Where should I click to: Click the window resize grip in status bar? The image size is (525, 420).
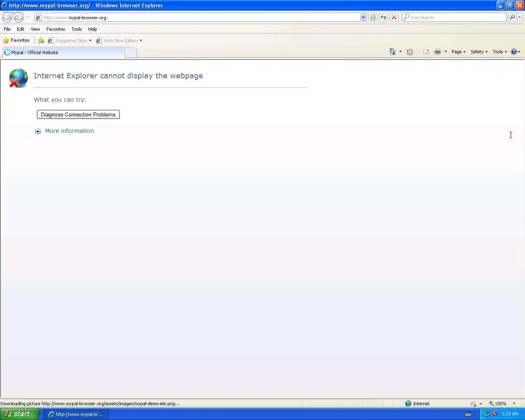[522, 404]
